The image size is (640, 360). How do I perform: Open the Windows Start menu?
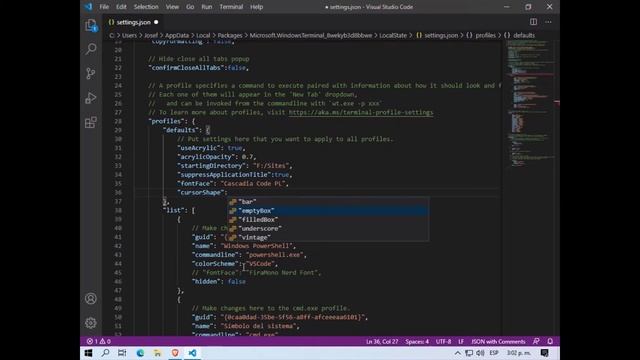[88, 353]
